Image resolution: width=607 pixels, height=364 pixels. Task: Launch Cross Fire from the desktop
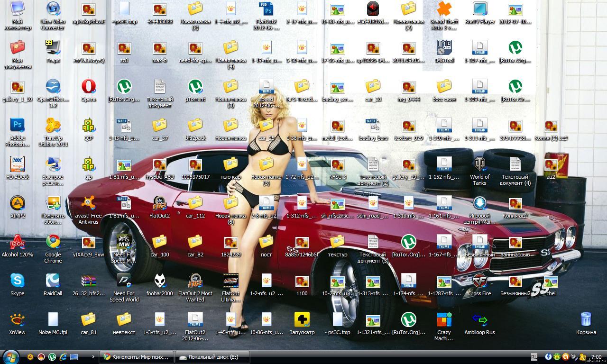pyautogui.click(x=480, y=284)
